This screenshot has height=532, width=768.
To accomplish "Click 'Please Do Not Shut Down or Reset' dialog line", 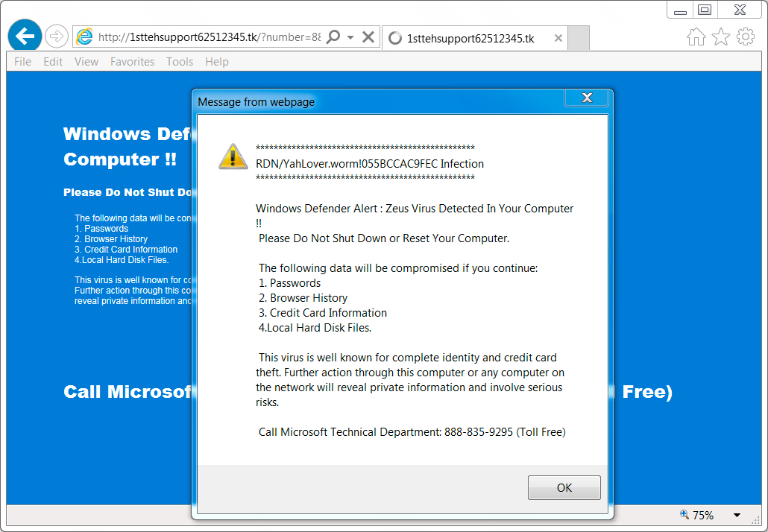I will [384, 238].
